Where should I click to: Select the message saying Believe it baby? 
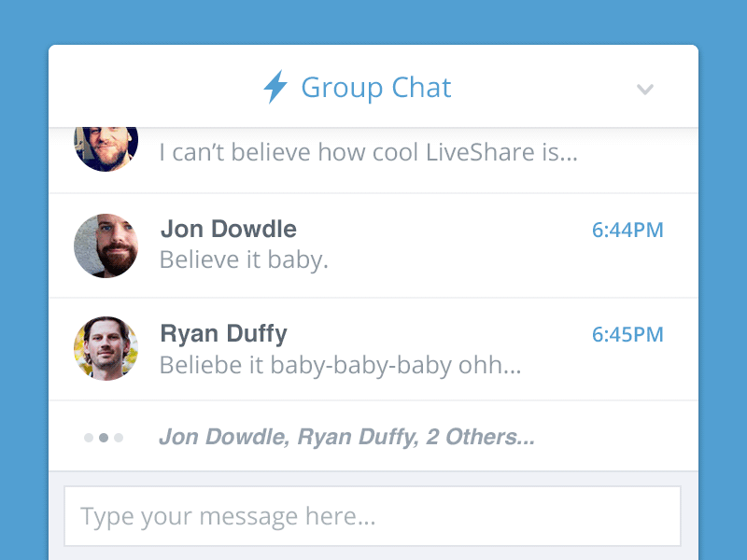coord(244,259)
